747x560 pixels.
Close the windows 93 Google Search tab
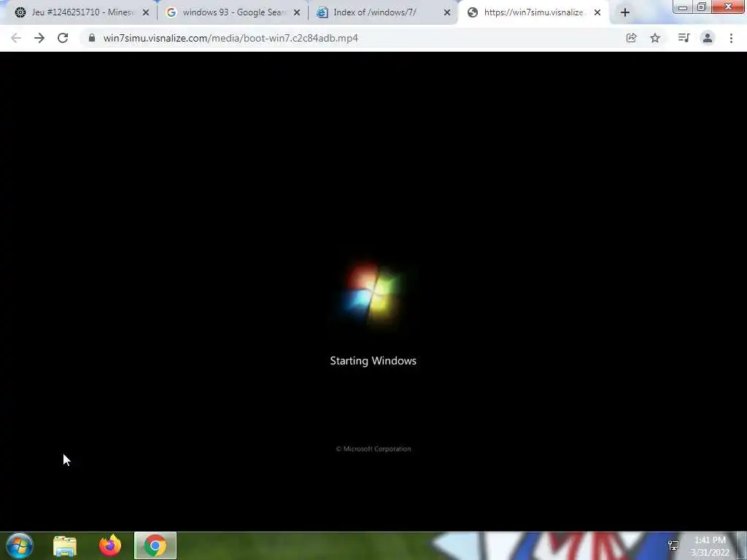click(297, 12)
